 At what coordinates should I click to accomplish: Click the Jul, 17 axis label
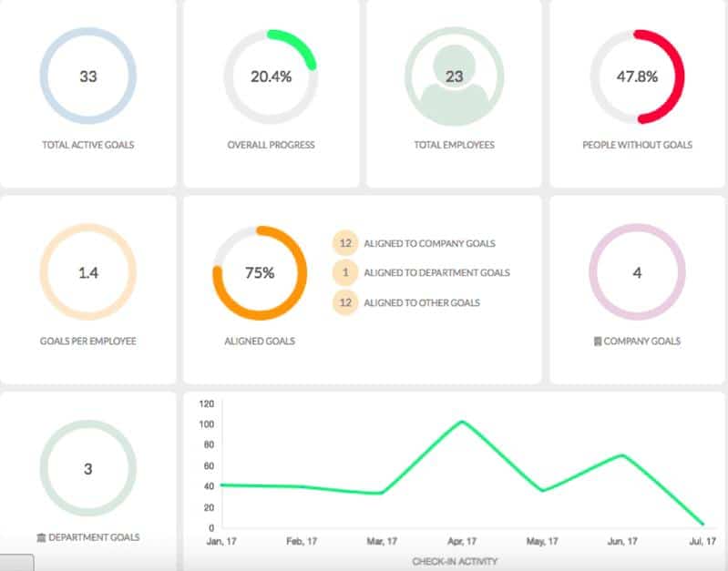click(x=702, y=541)
